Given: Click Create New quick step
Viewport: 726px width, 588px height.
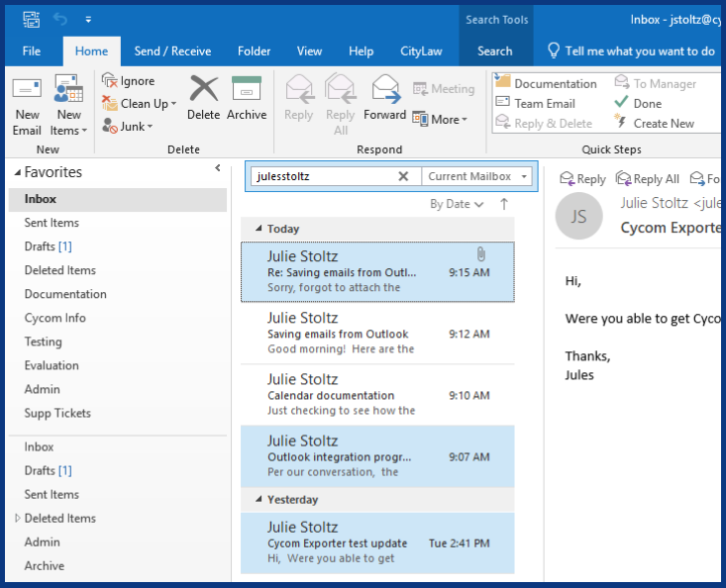Looking at the screenshot, I should [x=654, y=124].
